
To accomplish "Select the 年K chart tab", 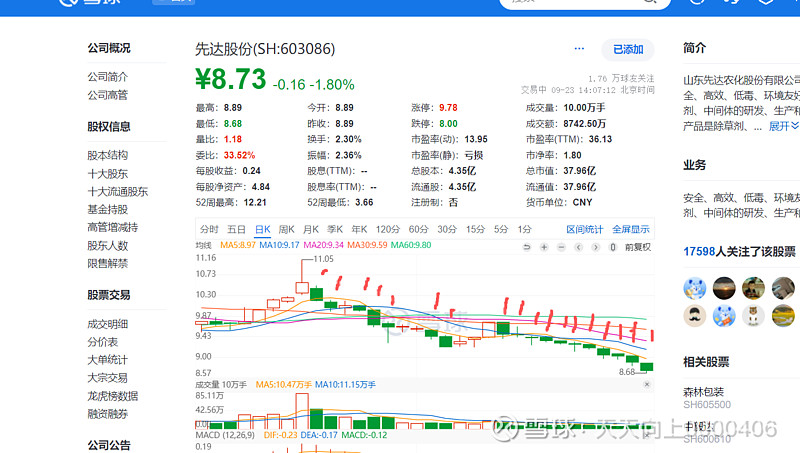I will tap(359, 230).
